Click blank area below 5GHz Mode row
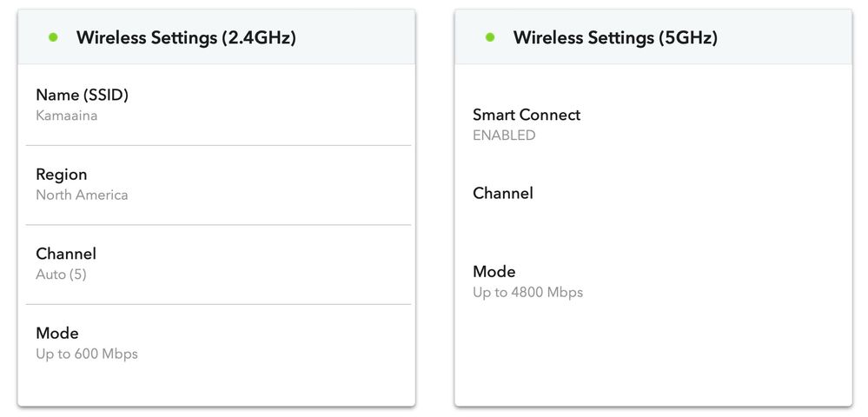Image resolution: width=868 pixels, height=417 pixels. 652,356
